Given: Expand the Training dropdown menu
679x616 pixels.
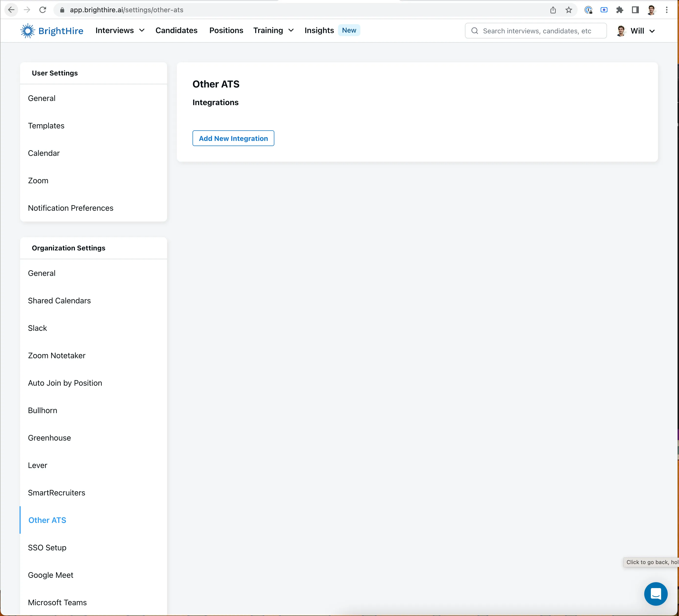Looking at the screenshot, I should coord(273,30).
